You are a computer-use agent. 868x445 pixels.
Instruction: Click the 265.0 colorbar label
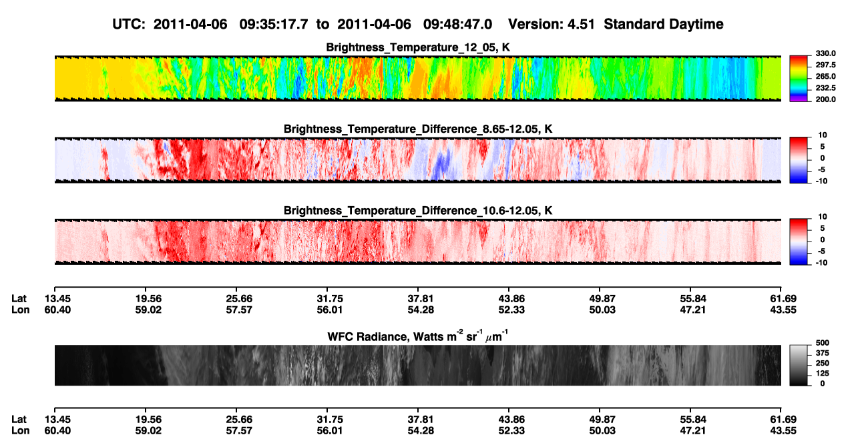point(825,76)
